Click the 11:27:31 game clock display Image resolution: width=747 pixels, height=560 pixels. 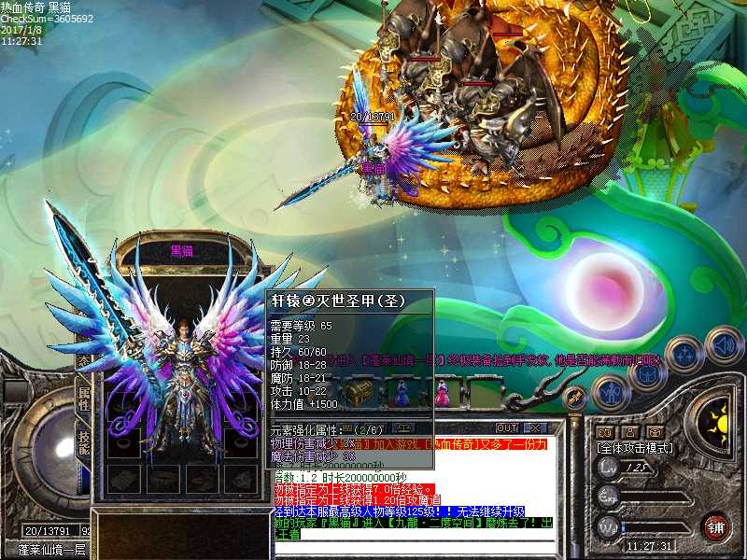[649, 546]
